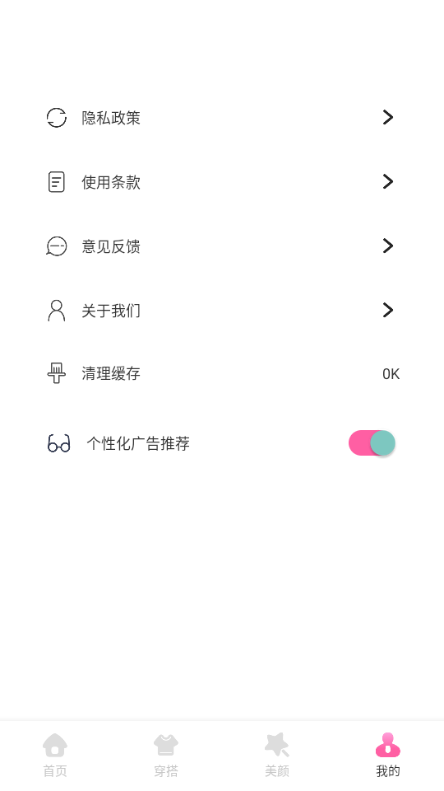
Task: Expand the 关于我们 chevron arrow
Action: click(x=387, y=310)
